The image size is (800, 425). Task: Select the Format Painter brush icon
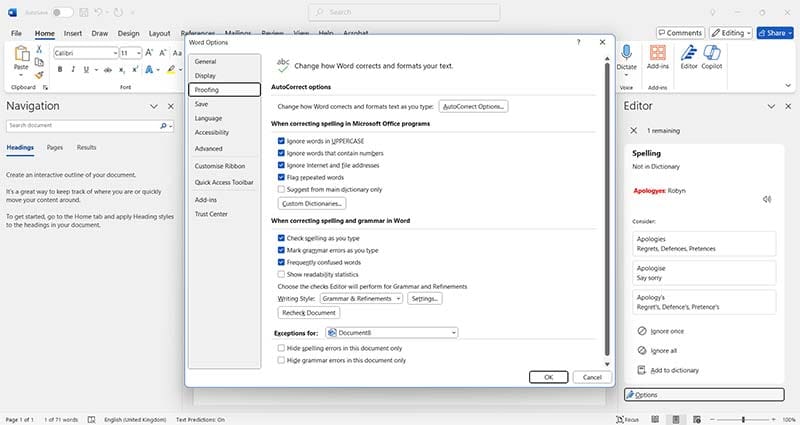pyautogui.click(x=39, y=75)
